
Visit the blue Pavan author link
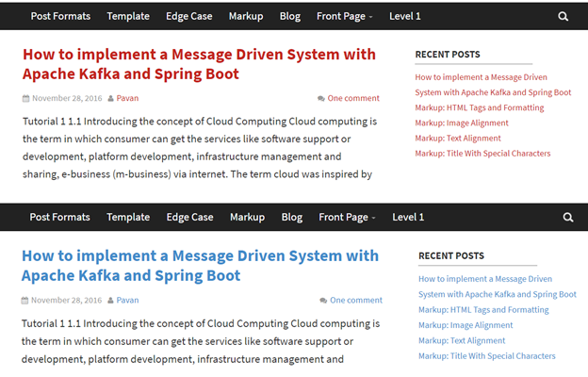coord(127,300)
